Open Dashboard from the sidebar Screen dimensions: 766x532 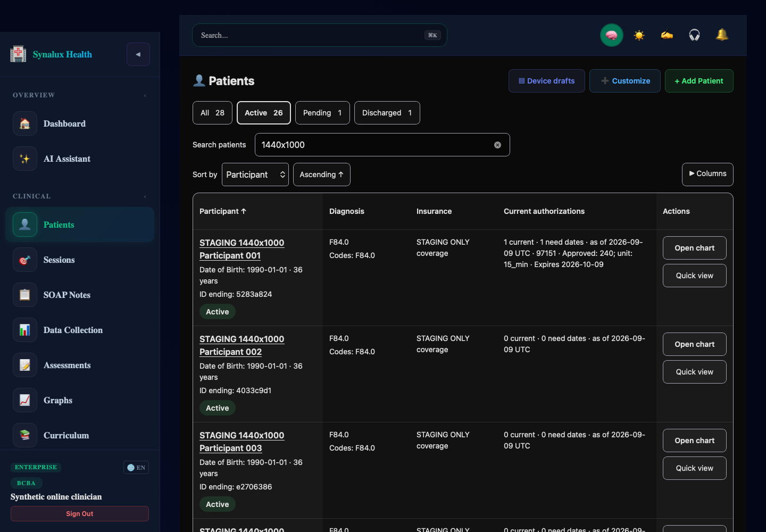tap(80, 123)
